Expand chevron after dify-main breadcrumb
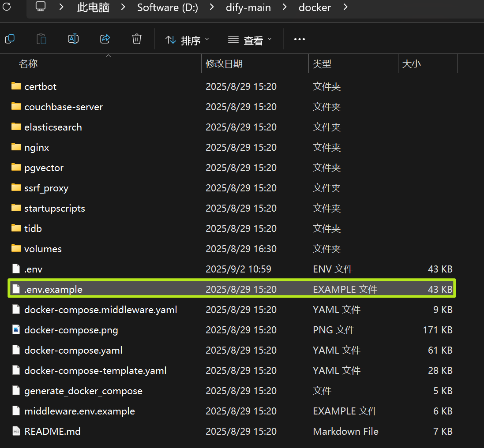 click(284, 7)
